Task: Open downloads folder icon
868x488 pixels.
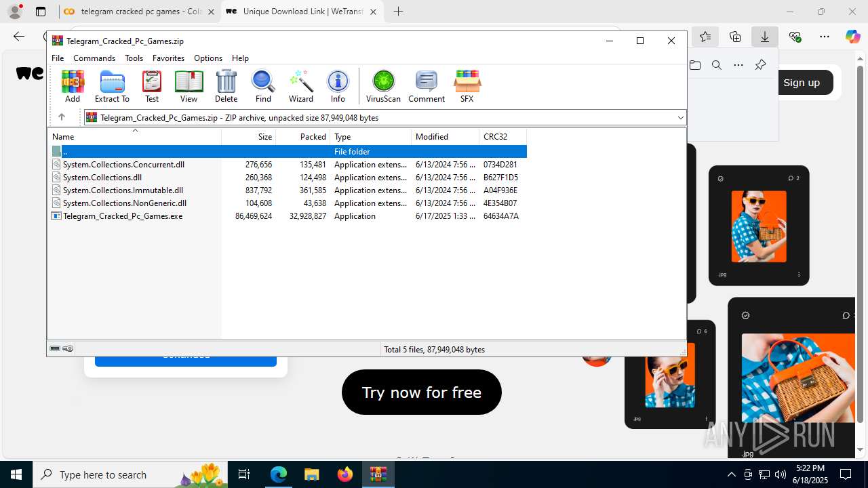Action: tap(695, 65)
